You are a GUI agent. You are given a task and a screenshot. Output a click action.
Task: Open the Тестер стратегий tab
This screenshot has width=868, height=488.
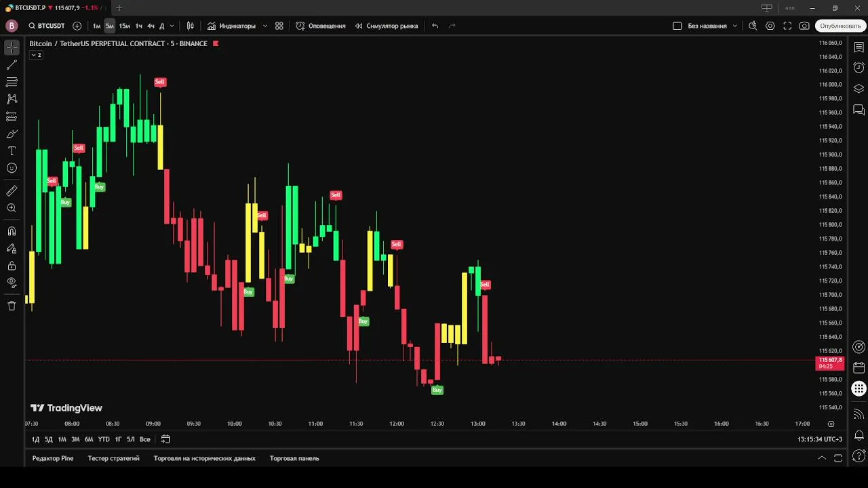pyautogui.click(x=113, y=458)
